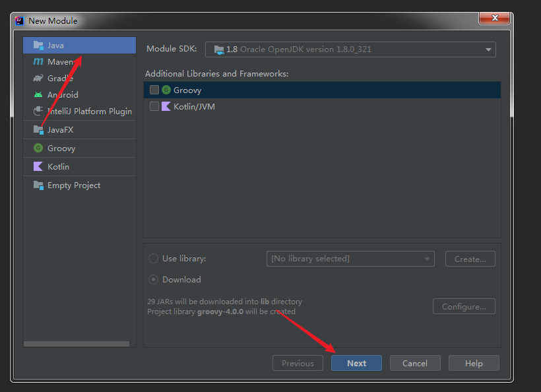This screenshot has width=541, height=392.
Task: Click the horizontal scrollbar under module list
Action: pyautogui.click(x=77, y=344)
